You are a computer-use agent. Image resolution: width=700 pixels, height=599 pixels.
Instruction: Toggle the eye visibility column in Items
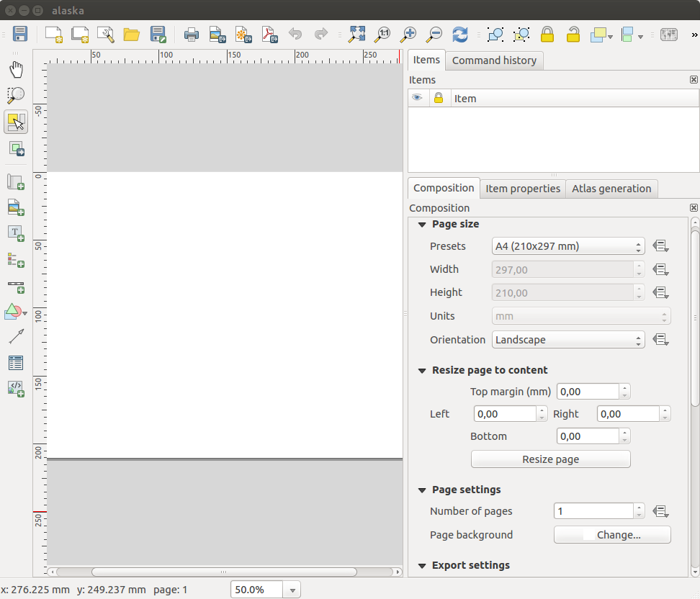417,98
